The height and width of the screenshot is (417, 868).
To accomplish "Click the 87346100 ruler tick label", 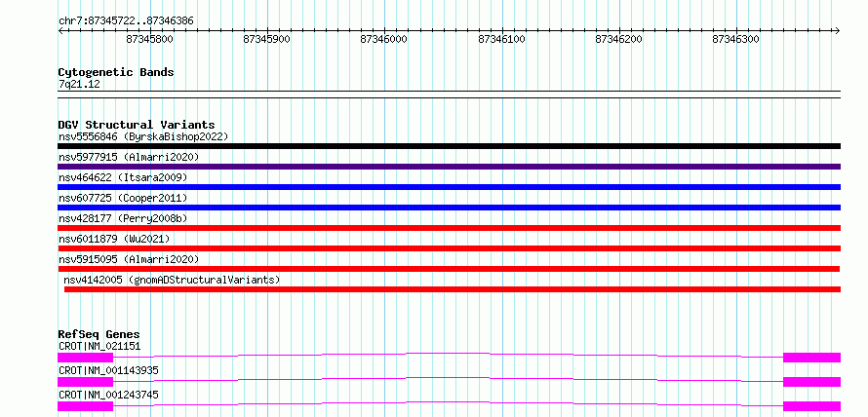I will pyautogui.click(x=501, y=39).
